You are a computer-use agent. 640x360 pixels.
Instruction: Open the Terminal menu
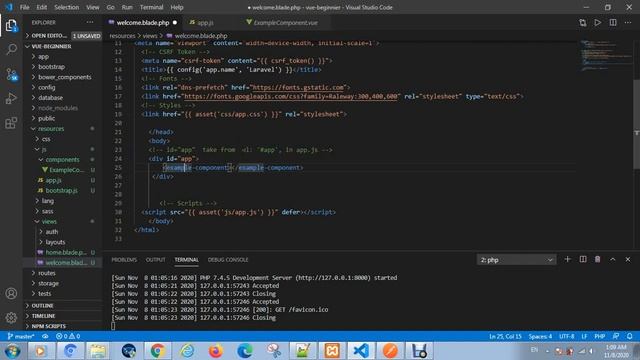pos(151,7)
